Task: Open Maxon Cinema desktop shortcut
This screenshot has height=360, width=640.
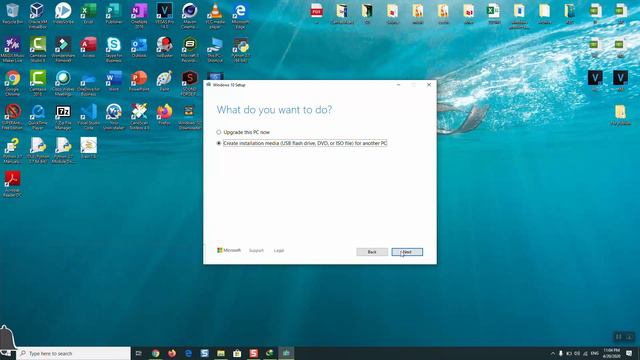Action: (x=189, y=16)
